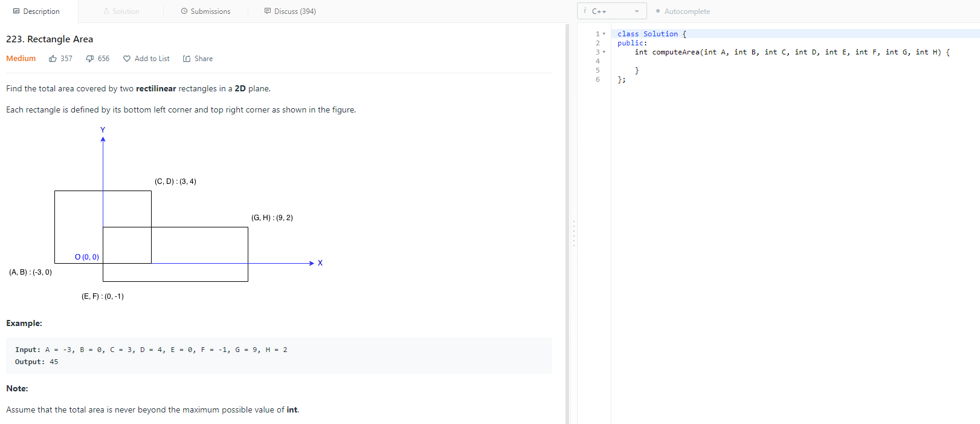980x424 pixels.
Task: Click the info icon in language selector
Action: pos(585,11)
